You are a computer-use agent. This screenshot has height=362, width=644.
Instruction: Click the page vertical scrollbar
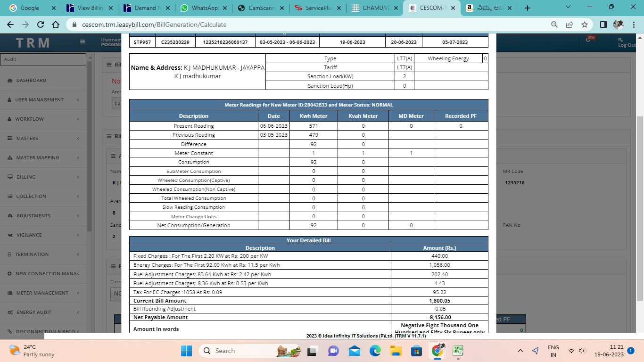(640, 208)
